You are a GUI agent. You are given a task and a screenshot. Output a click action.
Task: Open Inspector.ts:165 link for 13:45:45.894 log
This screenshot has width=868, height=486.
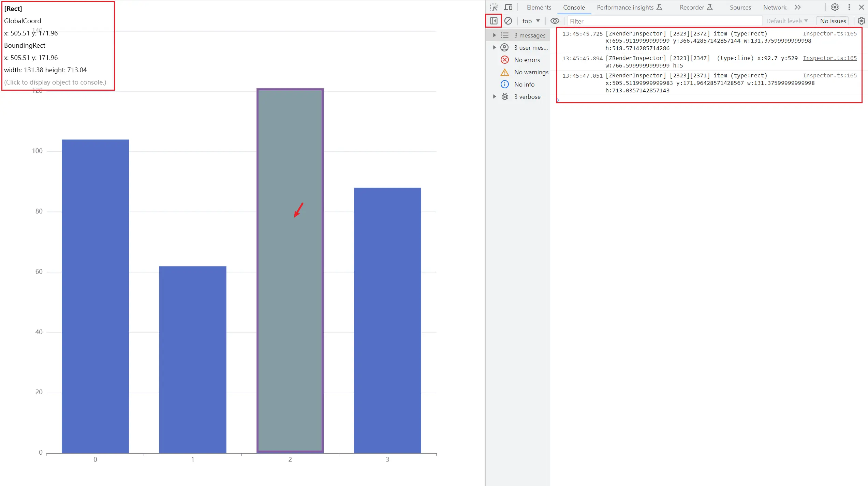pyautogui.click(x=829, y=58)
